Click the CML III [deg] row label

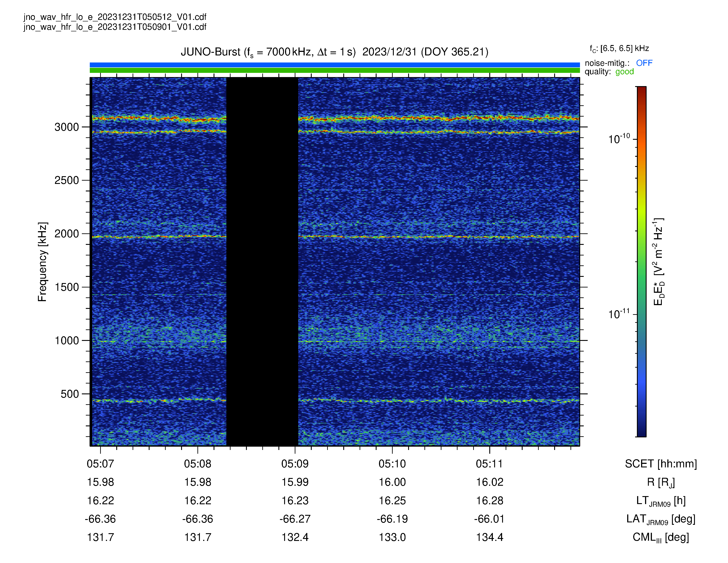(661, 537)
